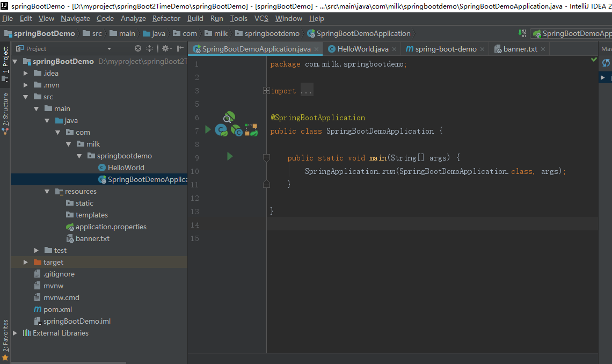Screen dimensions: 612x364
Task: Click the springbootdemo breadcrumb
Action: [x=267, y=33]
